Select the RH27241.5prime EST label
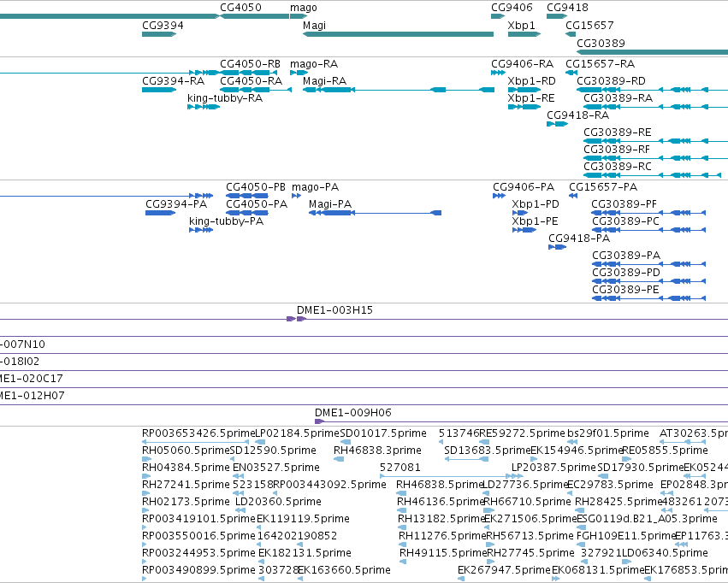This screenshot has width=728, height=583. click(186, 485)
